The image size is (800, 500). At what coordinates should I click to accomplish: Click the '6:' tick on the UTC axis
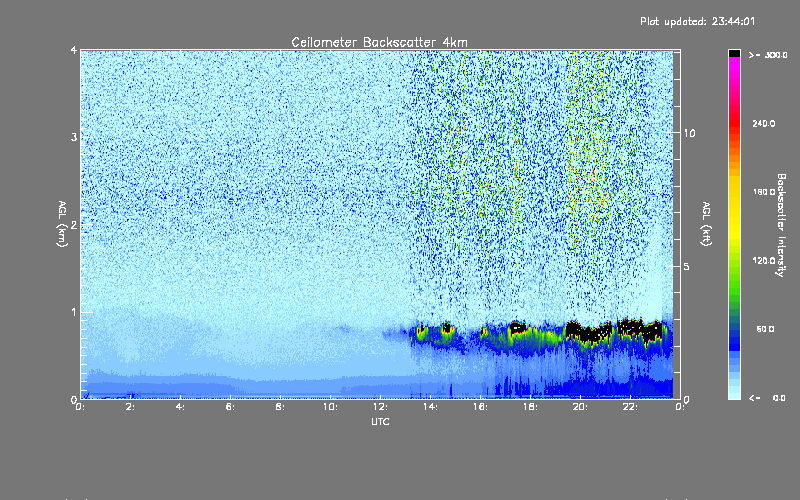(x=230, y=407)
